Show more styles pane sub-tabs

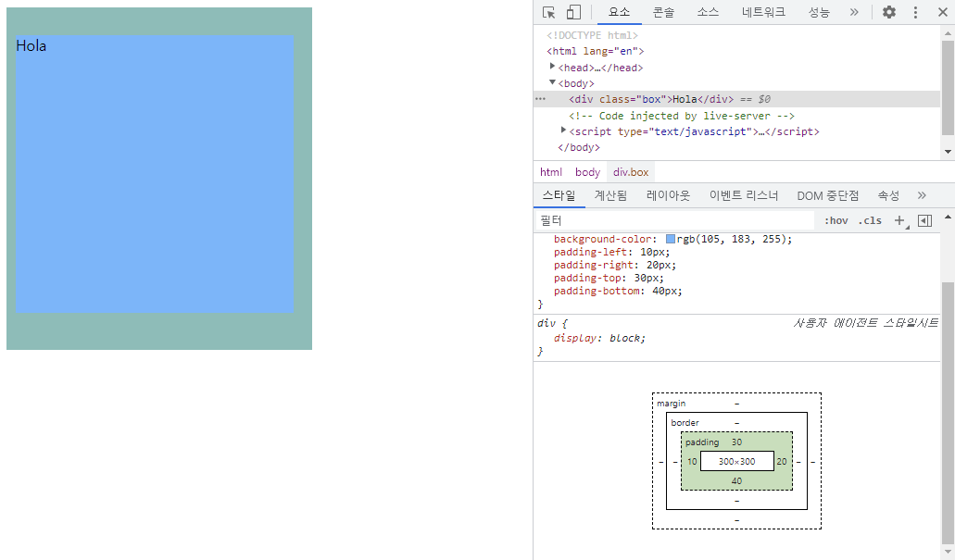point(922,195)
